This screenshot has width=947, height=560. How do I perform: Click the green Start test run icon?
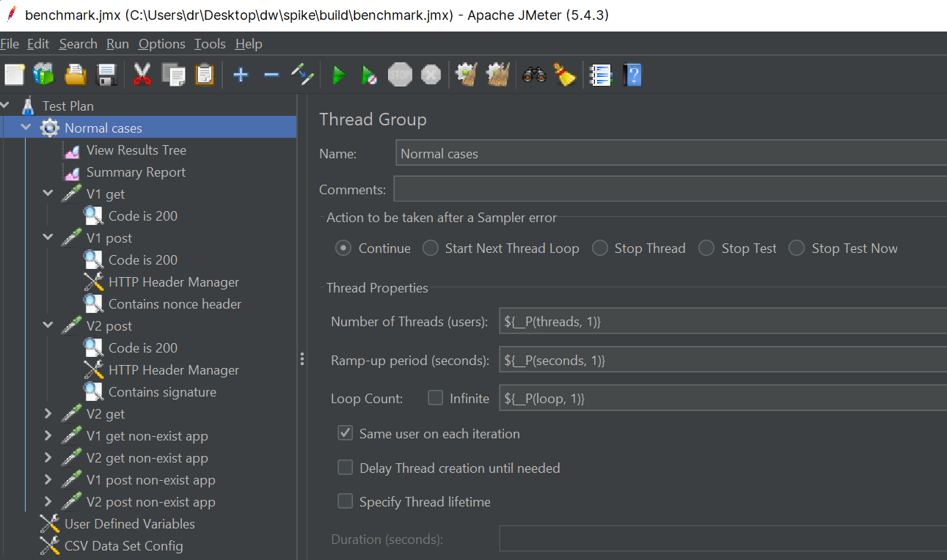coord(338,75)
